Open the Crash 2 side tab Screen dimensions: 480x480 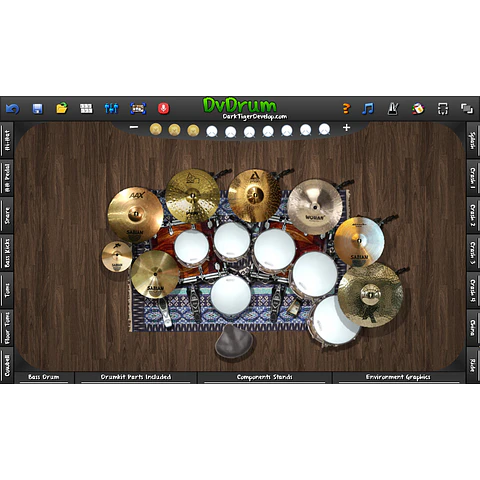pos(473,215)
